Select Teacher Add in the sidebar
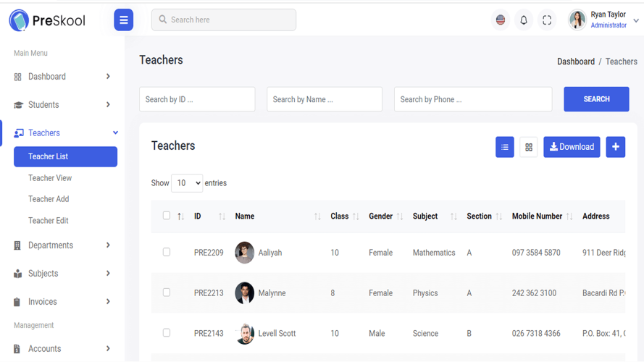 (49, 199)
